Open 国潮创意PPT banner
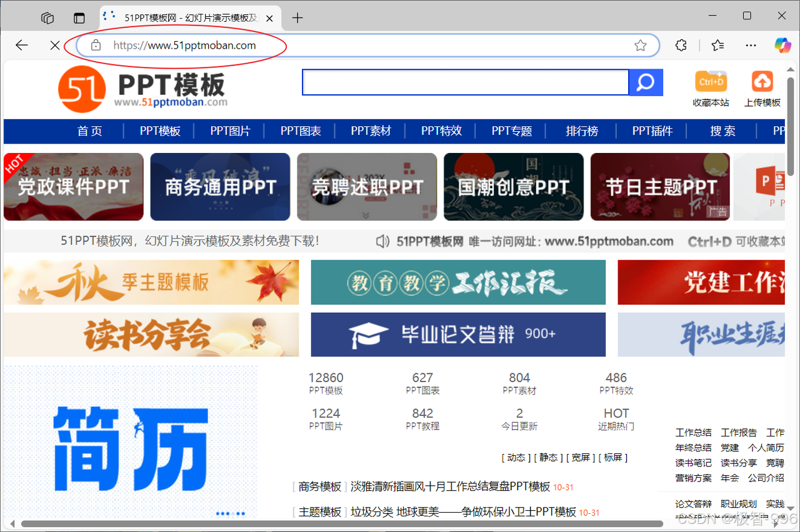This screenshot has height=532, width=800. (x=514, y=187)
